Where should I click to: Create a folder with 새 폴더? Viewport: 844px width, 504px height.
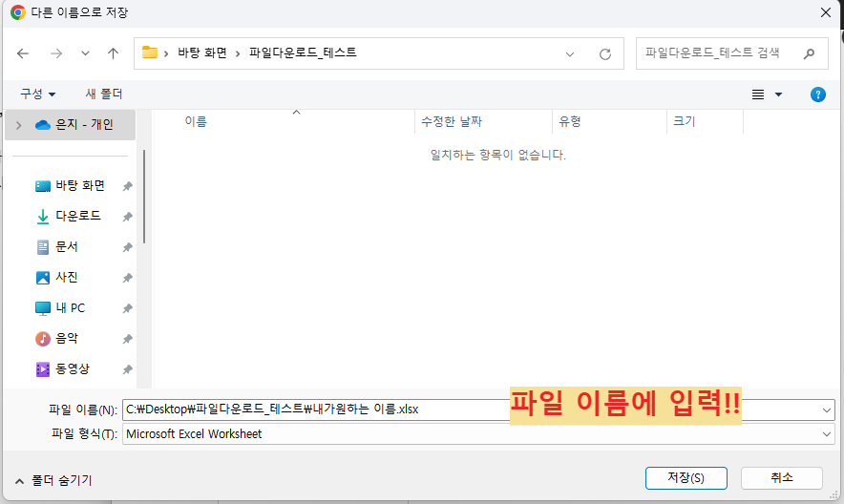coord(104,94)
